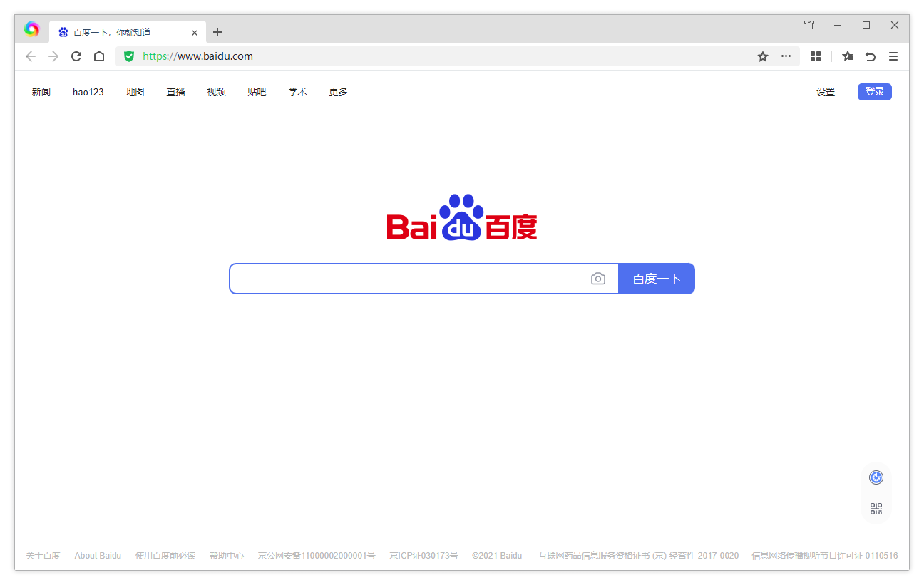Open the home page icon
Viewport: 924px width, 585px height.
pos(99,56)
